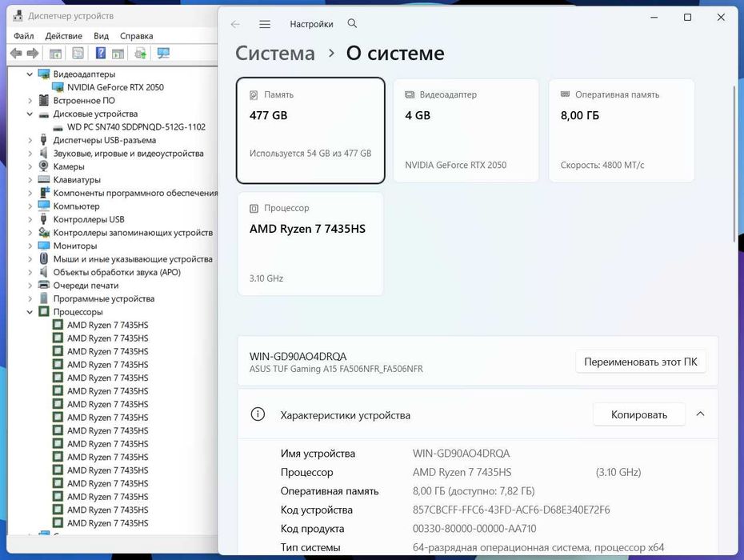Click the NVIDIA GeForce RTX 2050 device icon

58,87
